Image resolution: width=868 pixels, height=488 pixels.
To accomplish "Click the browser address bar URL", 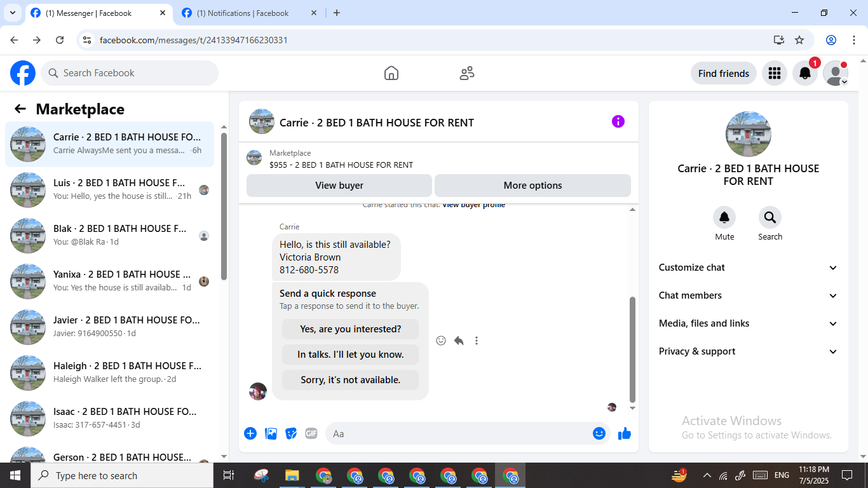I will (x=194, y=40).
